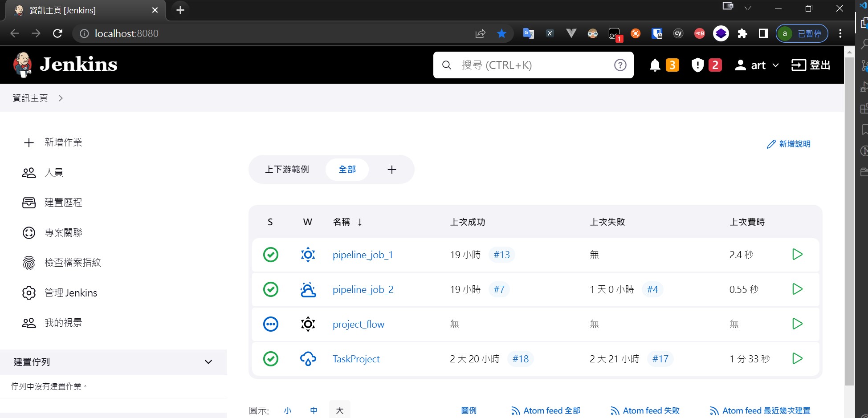Open build #7 of pipeline_job_2
Screen dimensions: 868x418
point(499,289)
